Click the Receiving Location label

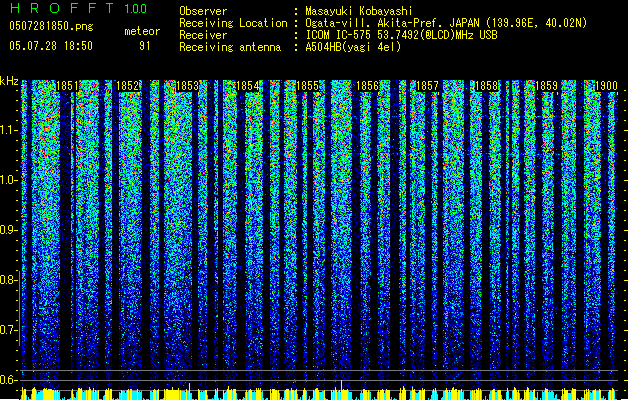coord(233,23)
